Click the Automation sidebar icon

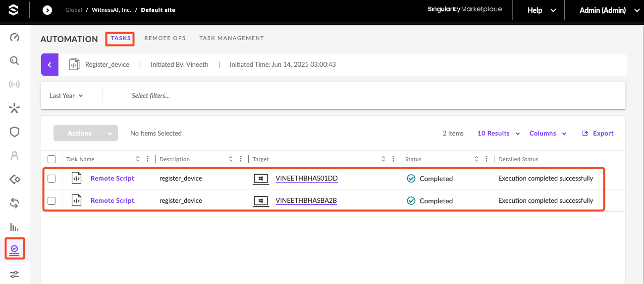tap(14, 249)
